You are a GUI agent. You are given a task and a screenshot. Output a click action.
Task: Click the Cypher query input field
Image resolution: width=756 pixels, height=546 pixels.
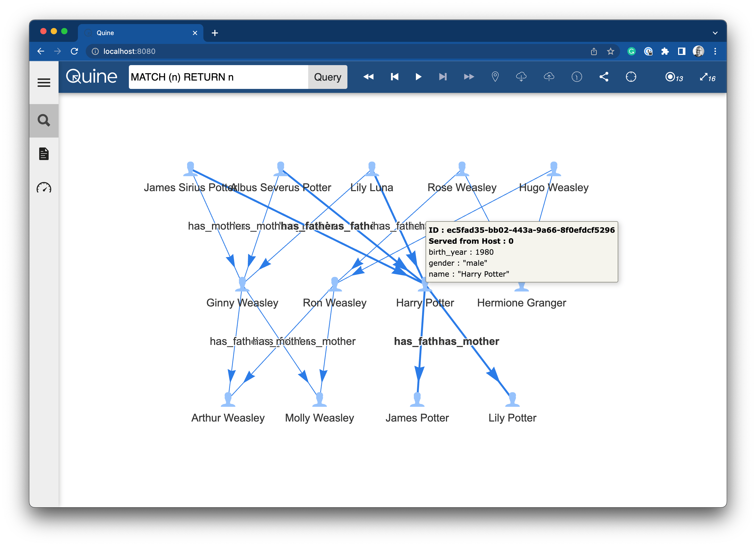tap(218, 77)
